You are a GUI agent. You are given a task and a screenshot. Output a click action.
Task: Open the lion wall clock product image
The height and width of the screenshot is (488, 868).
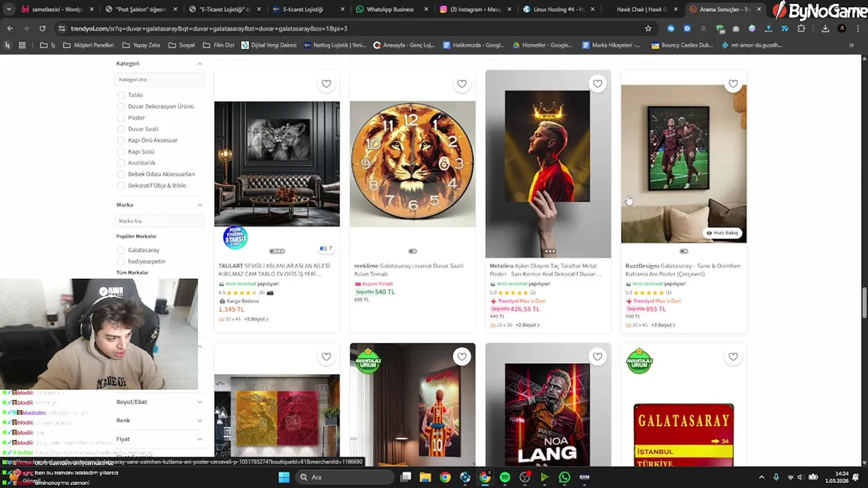click(x=412, y=163)
